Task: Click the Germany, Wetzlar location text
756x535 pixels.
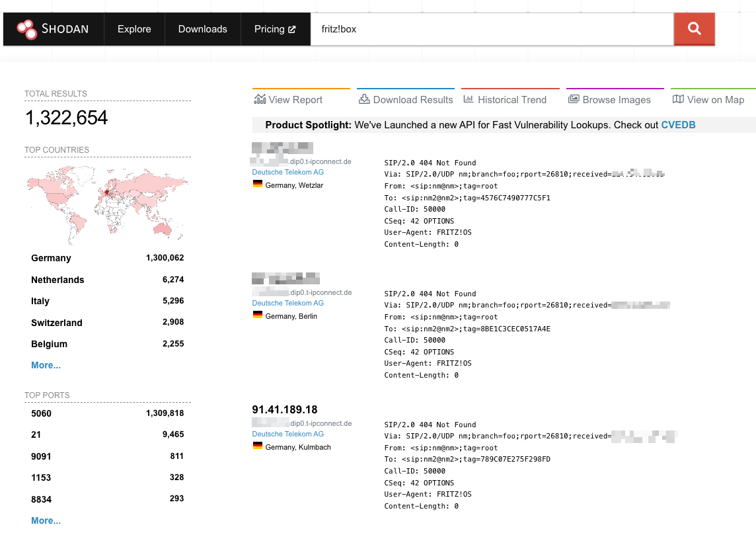Action: pos(294,185)
